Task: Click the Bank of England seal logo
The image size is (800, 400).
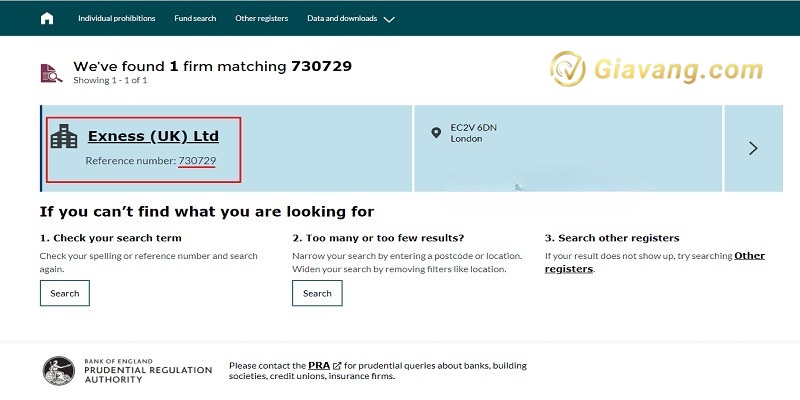Action: point(59,370)
